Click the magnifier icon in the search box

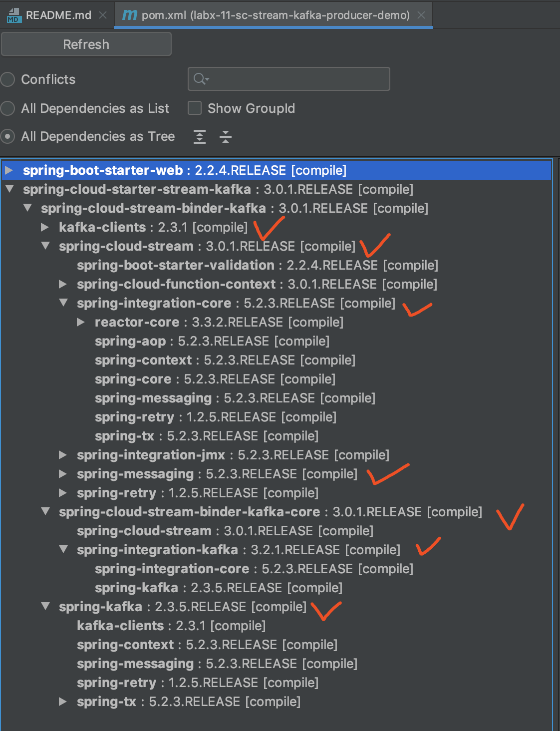tap(198, 78)
